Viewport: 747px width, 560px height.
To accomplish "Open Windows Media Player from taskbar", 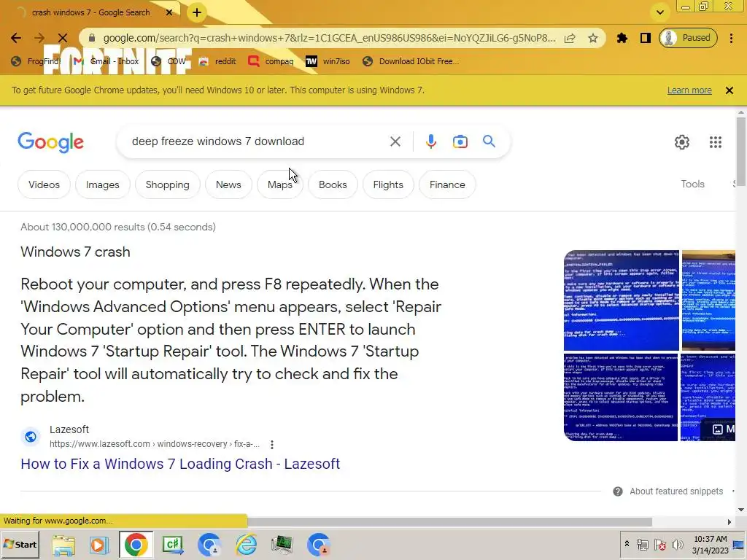I will click(x=99, y=545).
